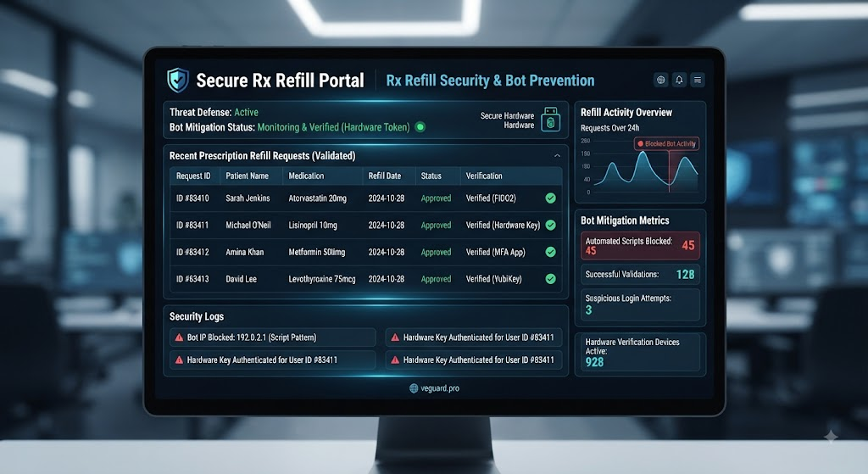
Task: Click the Secure Hardware token icon
Action: 550,120
